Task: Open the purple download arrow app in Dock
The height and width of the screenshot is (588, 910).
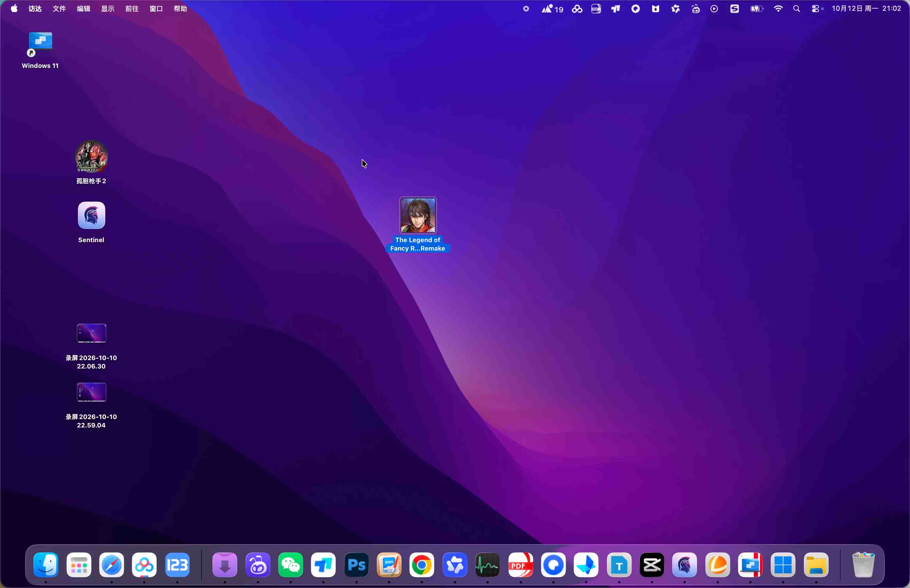Action: [225, 565]
